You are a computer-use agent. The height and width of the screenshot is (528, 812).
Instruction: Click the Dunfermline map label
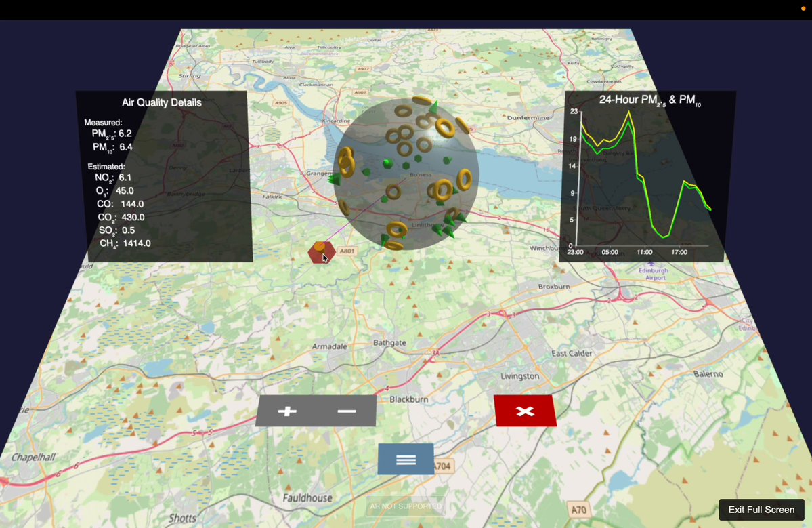(x=528, y=118)
